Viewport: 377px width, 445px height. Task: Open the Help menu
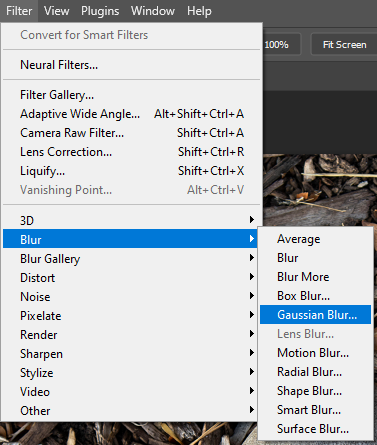[x=199, y=11]
